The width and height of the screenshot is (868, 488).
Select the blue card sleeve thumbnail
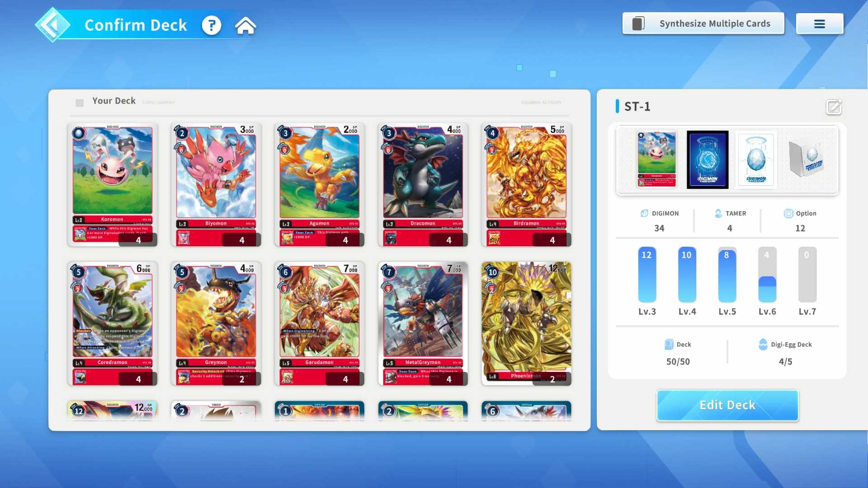[708, 160]
